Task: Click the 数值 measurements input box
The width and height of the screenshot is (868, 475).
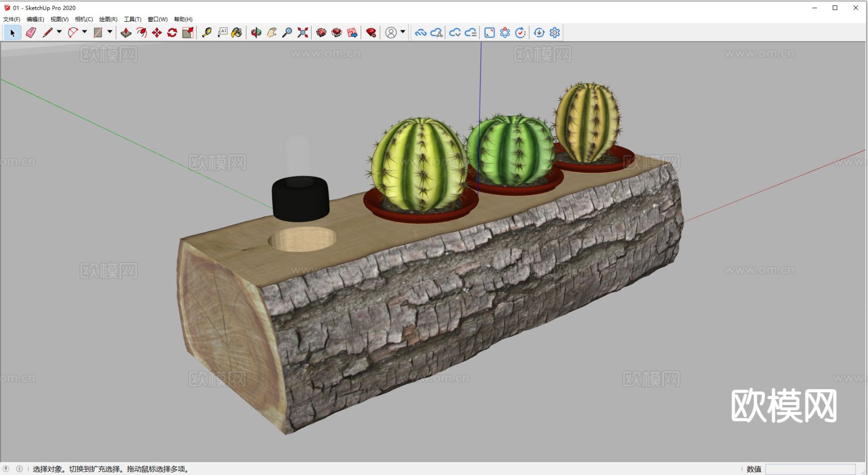Action: (x=810, y=469)
